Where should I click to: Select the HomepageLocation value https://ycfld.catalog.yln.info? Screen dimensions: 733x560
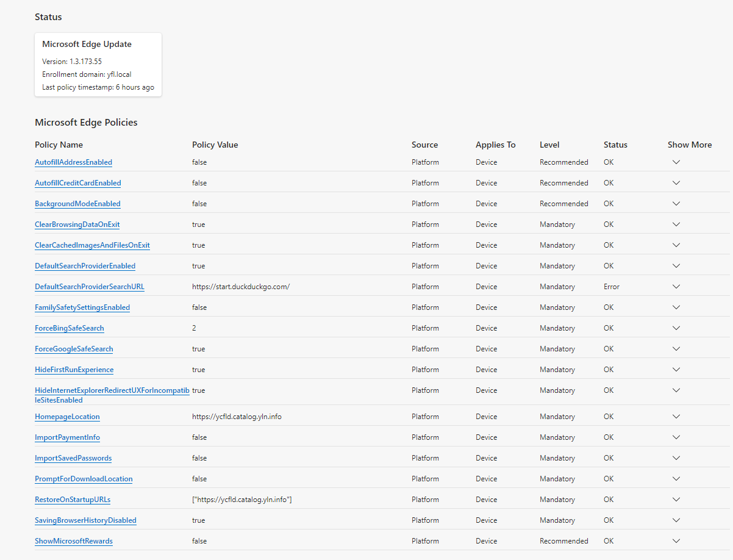[237, 417]
